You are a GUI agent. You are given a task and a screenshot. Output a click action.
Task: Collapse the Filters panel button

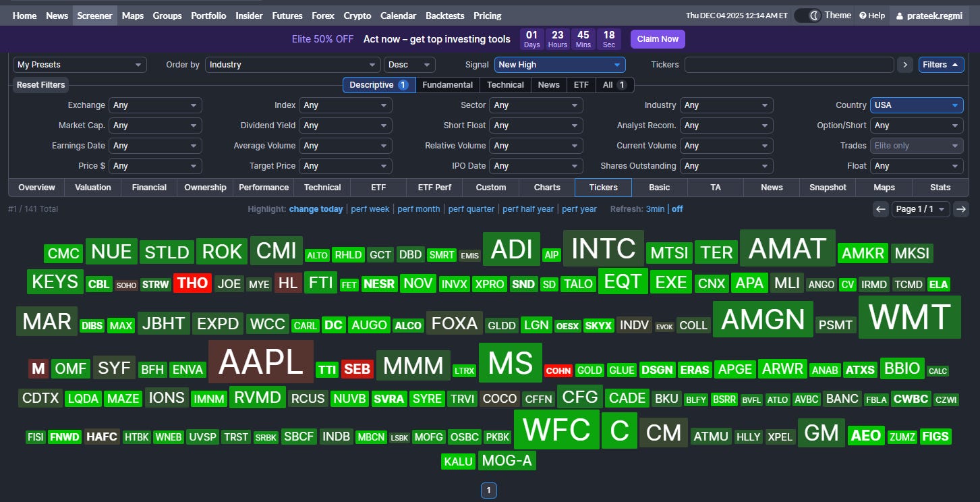pos(941,65)
